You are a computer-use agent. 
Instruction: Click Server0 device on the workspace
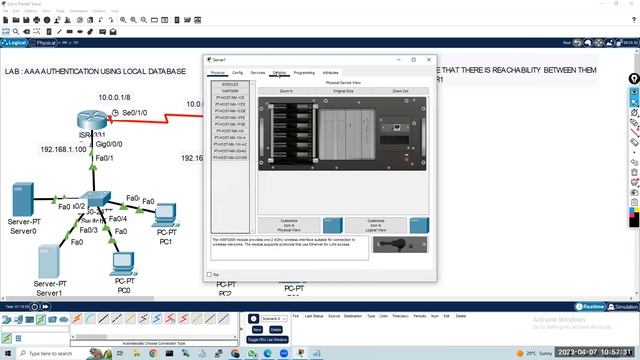pyautogui.click(x=23, y=199)
